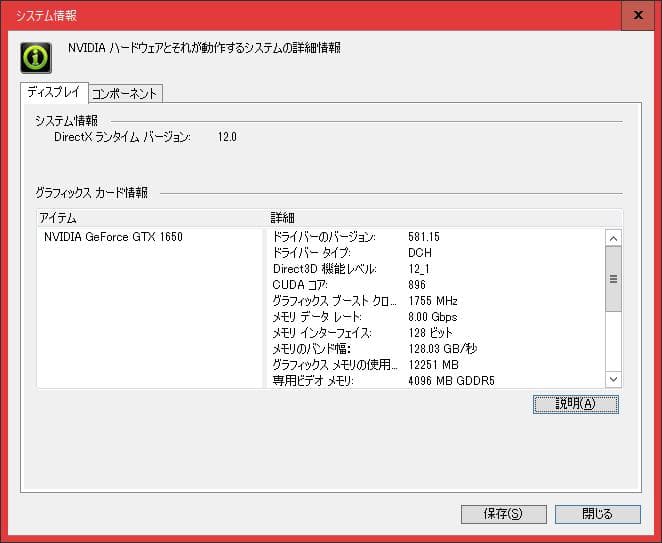Select the メモリ データ レート row label
Screen dimensions: 662x543
[x=317, y=317]
